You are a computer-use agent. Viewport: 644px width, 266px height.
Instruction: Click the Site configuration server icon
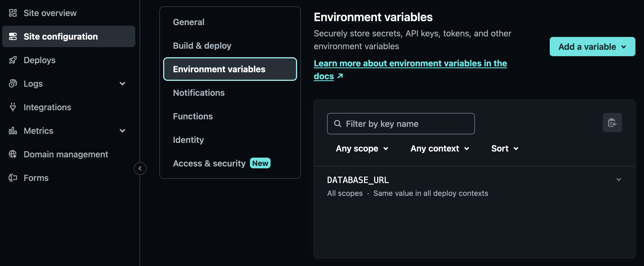click(13, 36)
